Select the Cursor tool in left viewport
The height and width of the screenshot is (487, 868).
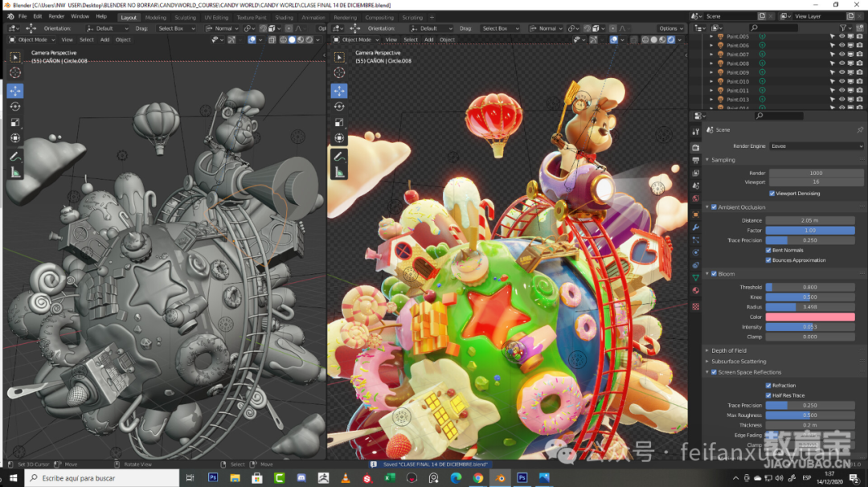[15, 72]
